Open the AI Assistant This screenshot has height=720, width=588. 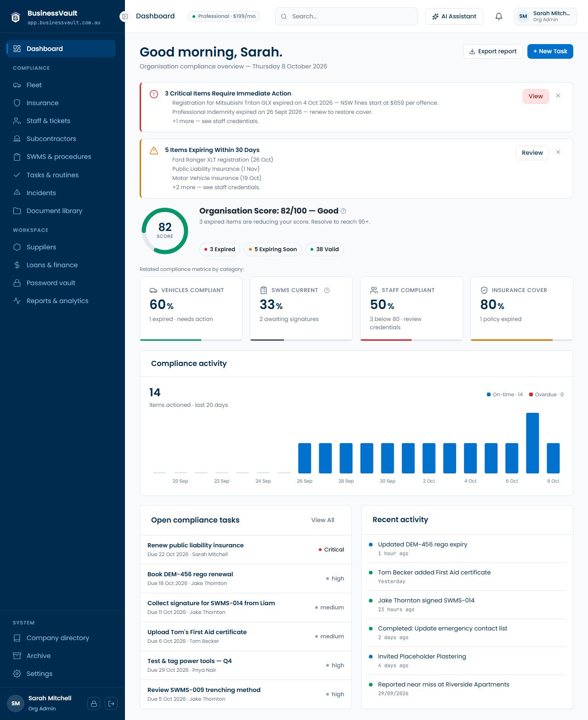pos(454,17)
